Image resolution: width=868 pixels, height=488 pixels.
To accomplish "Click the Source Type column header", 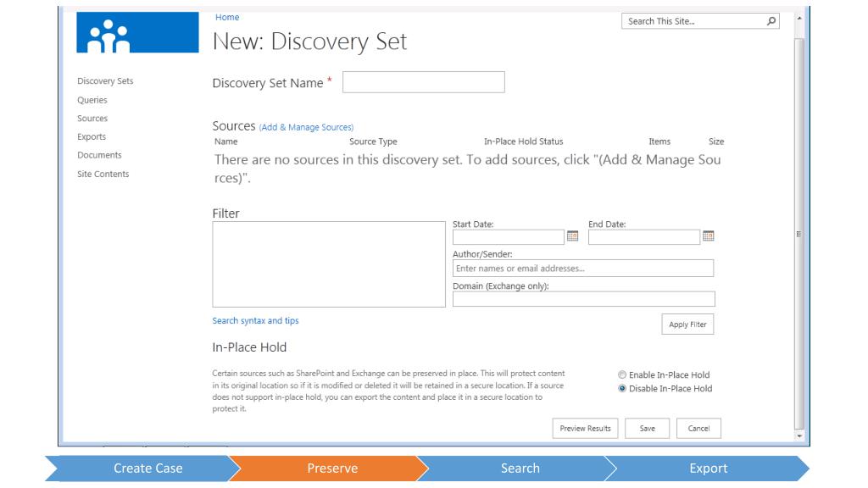I will (x=373, y=141).
